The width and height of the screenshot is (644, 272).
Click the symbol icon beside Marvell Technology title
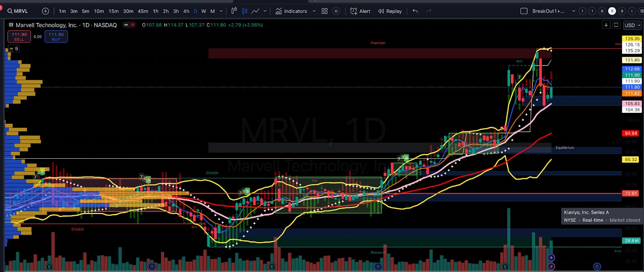(11, 25)
